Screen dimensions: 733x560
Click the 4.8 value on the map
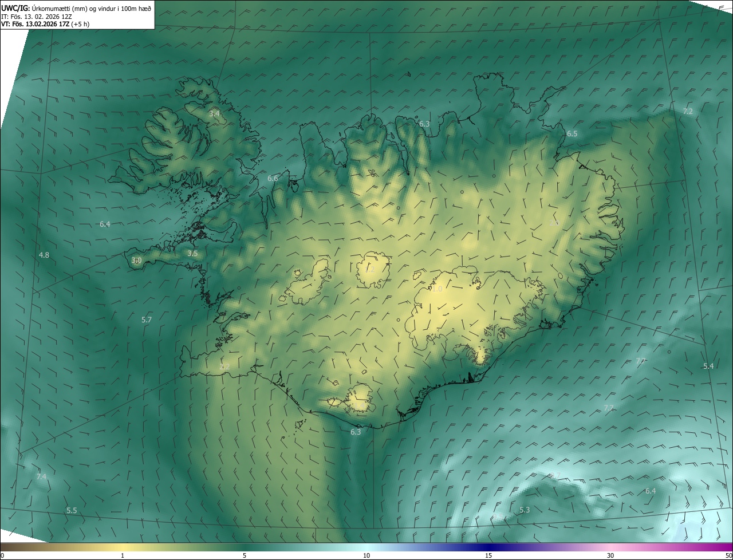pos(44,255)
